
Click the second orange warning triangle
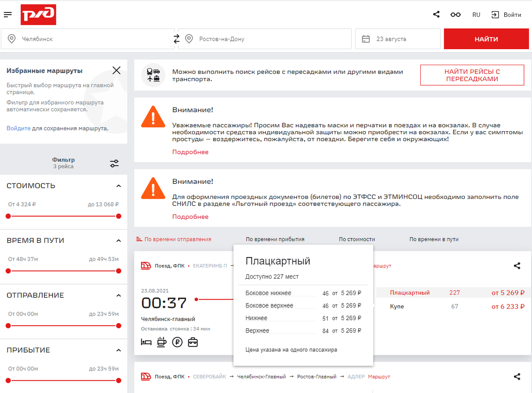click(x=153, y=188)
